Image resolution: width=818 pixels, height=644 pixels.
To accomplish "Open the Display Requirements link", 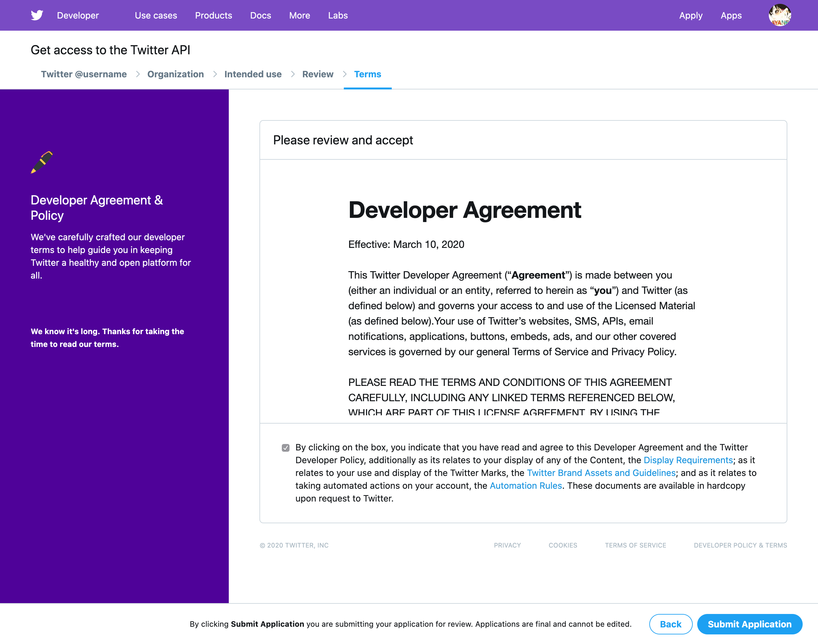I will click(688, 460).
